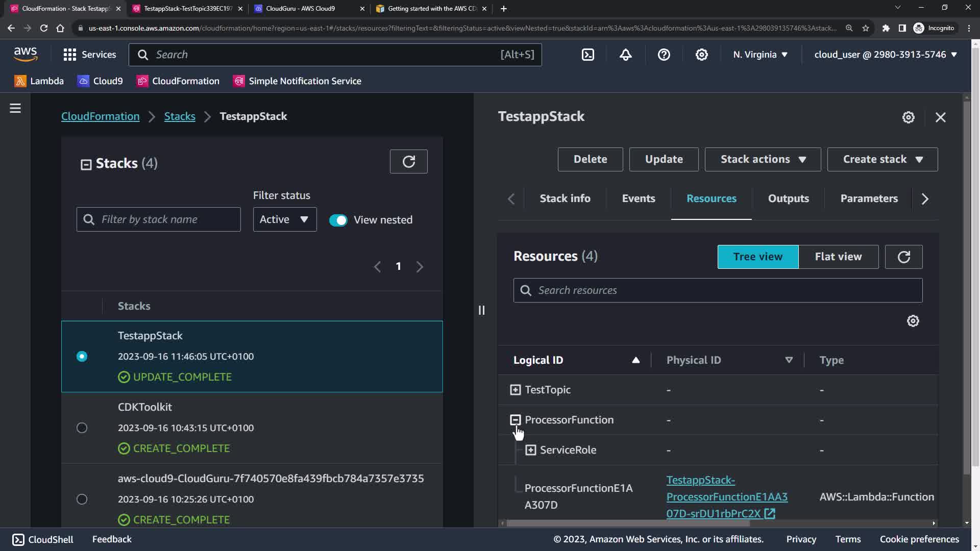Click the Flat view button
Image resolution: width=980 pixels, height=551 pixels.
coord(838,257)
